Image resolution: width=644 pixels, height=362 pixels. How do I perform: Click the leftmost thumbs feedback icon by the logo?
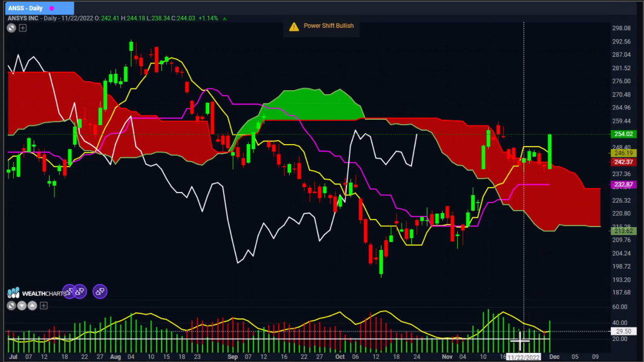click(70, 292)
